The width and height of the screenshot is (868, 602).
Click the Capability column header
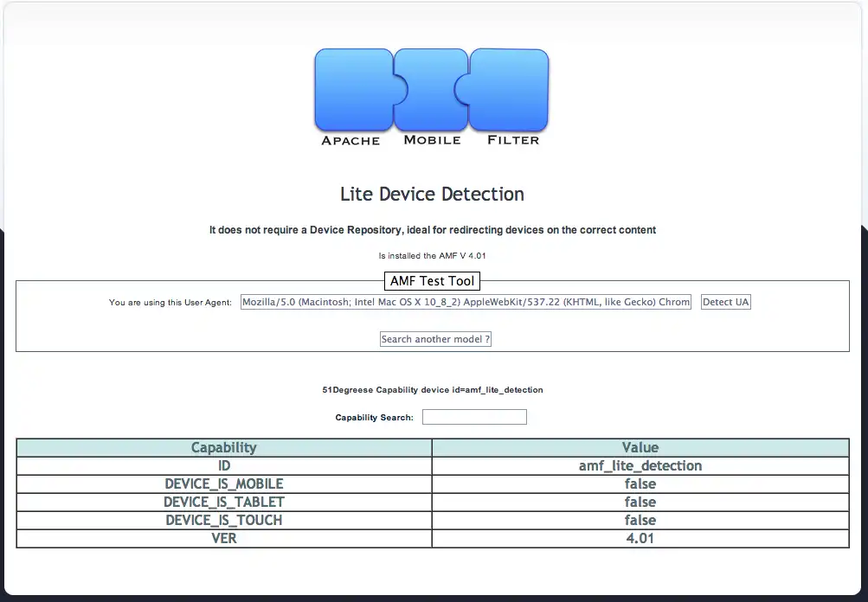[x=224, y=448]
